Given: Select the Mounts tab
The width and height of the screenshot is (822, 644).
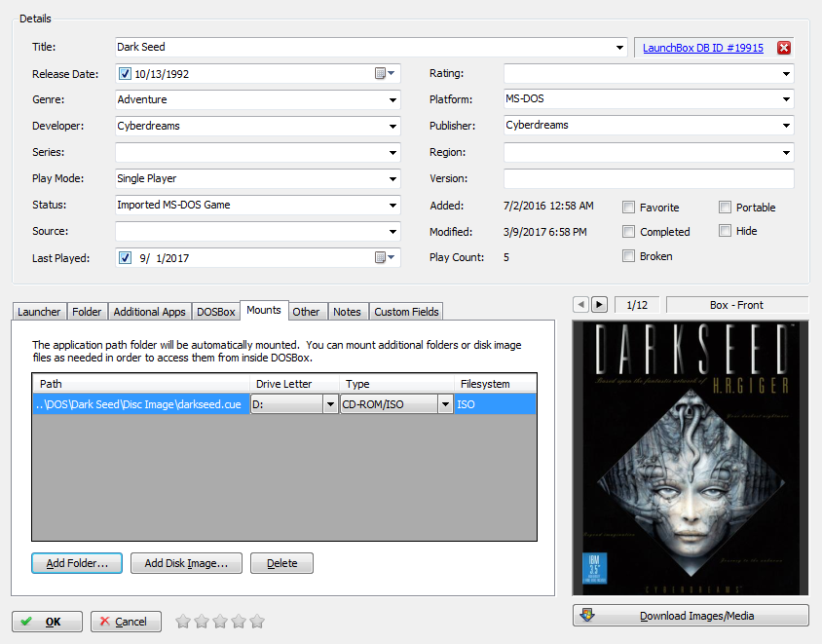Looking at the screenshot, I should (264, 310).
